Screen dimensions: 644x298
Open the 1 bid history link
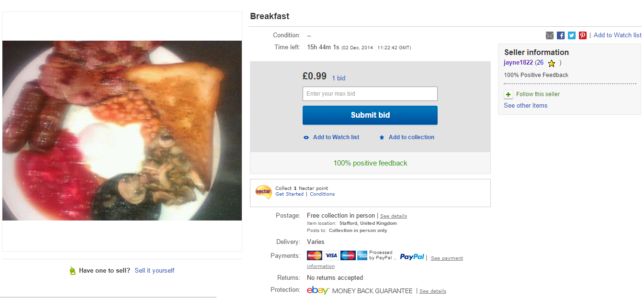(x=339, y=78)
